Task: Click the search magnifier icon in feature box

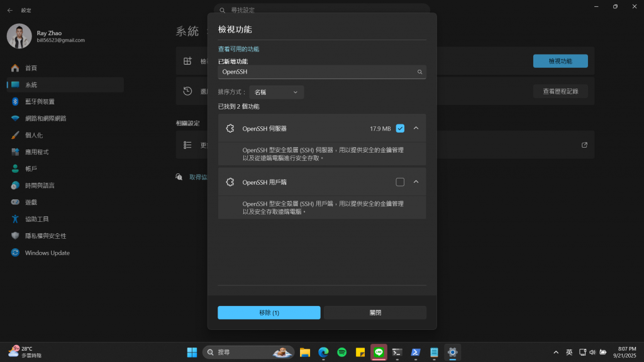Action: [419, 72]
